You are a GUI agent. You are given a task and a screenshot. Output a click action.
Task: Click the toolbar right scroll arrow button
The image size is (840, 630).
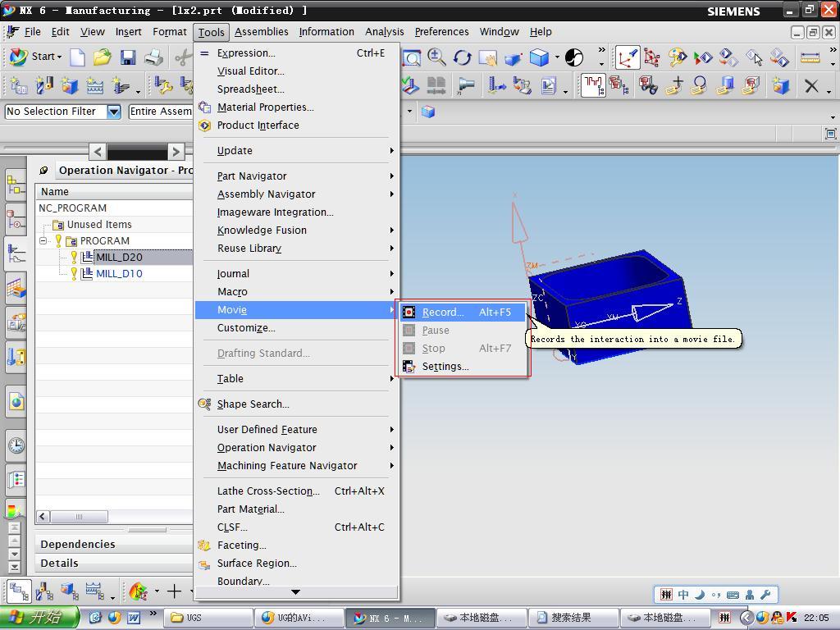point(176,152)
